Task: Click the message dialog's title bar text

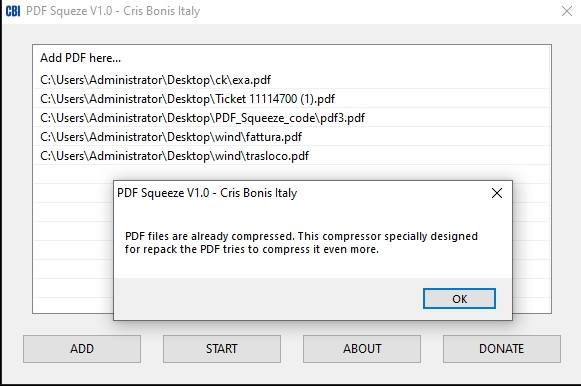Action: tap(207, 193)
